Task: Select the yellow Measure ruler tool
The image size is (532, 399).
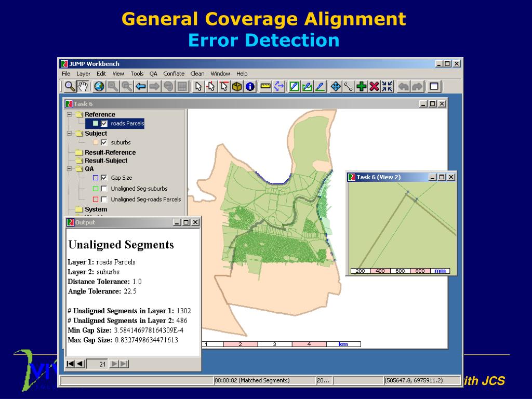Action: (265, 87)
